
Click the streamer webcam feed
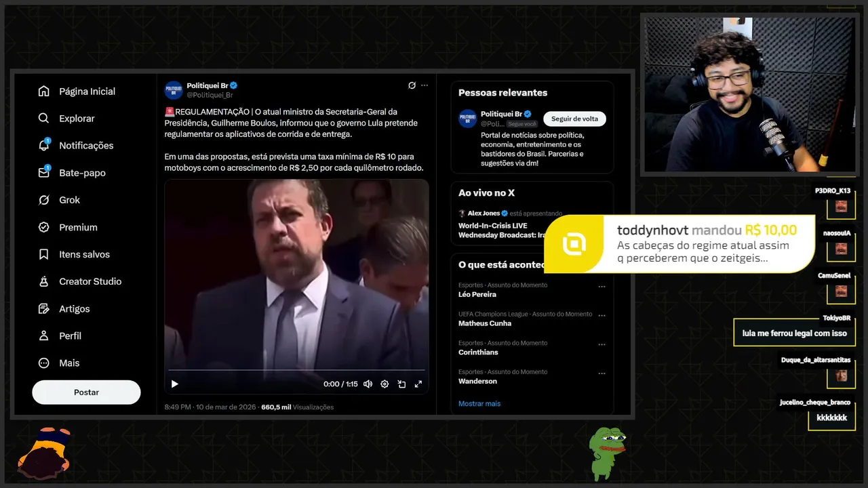749,94
